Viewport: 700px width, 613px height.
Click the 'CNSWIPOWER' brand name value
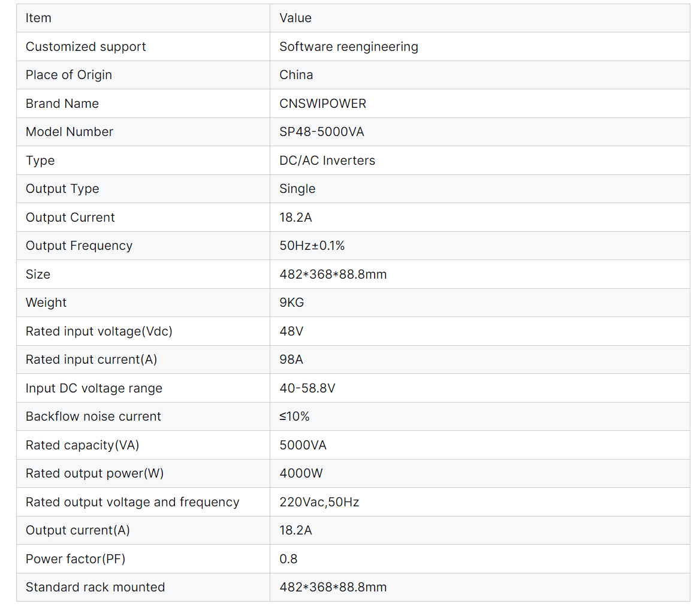322,104
